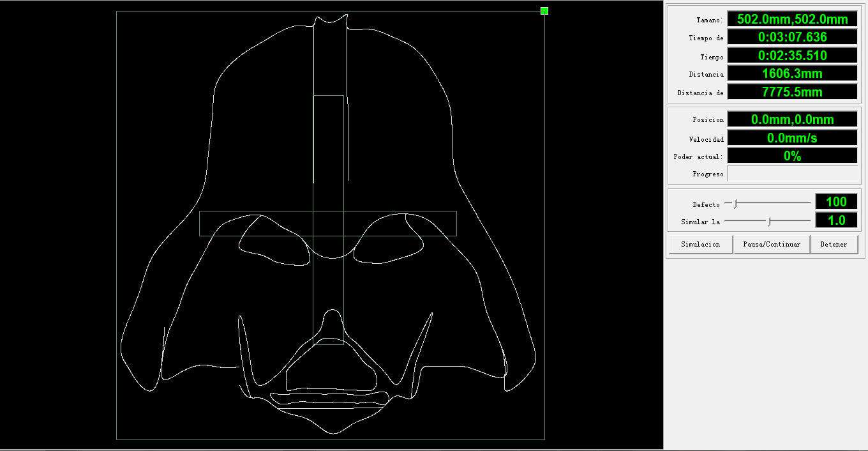This screenshot has width=868, height=451.
Task: Click the Distancia readout of 1606.3mm
Action: point(792,73)
